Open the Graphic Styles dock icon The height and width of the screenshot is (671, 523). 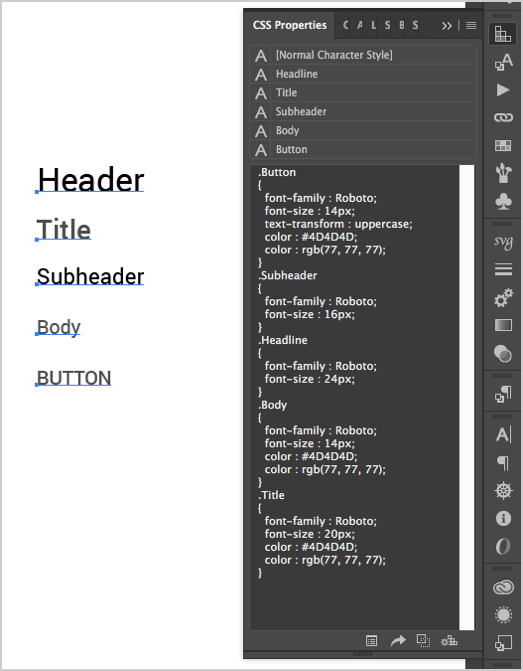pos(503,643)
